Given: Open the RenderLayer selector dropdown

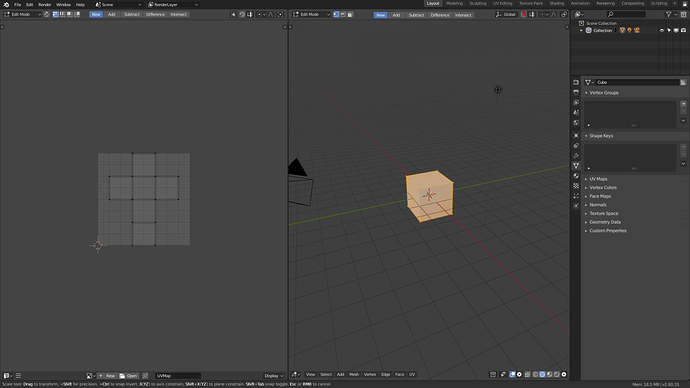Looking at the screenshot, I should (x=173, y=4).
